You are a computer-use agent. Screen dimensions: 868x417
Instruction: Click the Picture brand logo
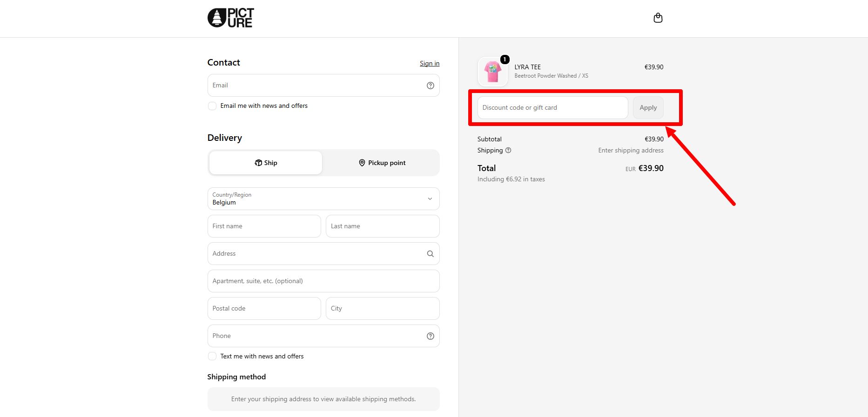click(x=230, y=18)
